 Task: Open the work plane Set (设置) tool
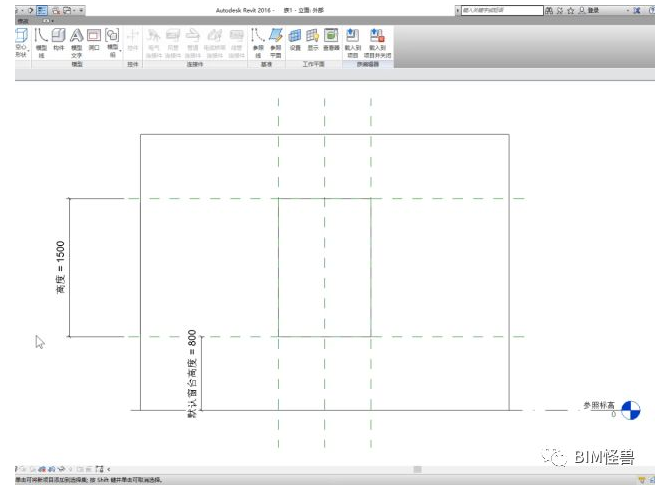click(x=295, y=40)
